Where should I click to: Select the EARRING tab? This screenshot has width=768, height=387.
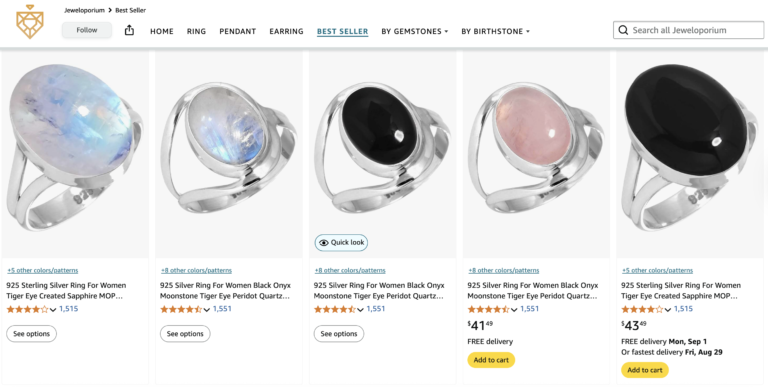(286, 31)
